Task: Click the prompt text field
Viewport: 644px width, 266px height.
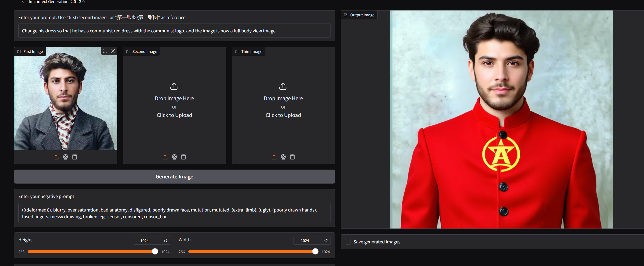Action: 175,31
